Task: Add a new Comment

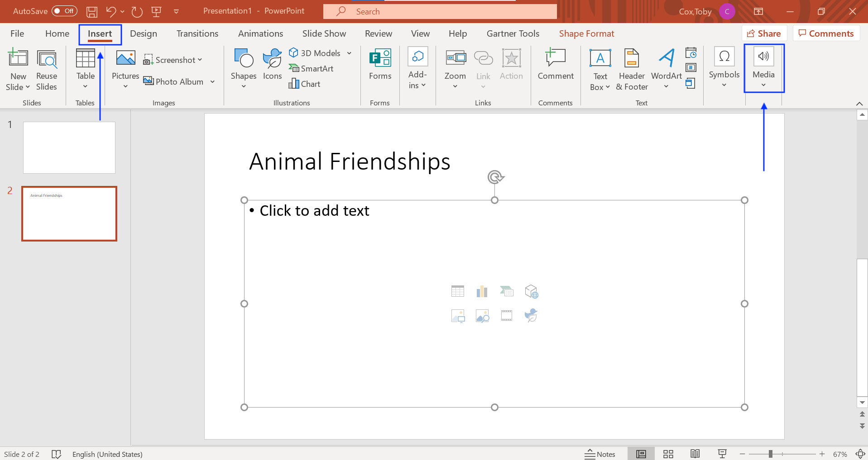Action: click(x=556, y=65)
